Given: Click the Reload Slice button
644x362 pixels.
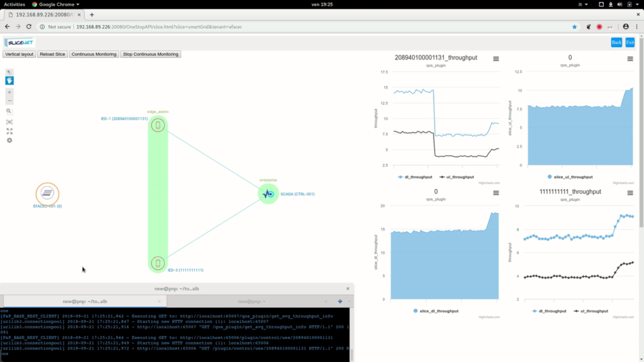Looking at the screenshot, I should (x=52, y=54).
